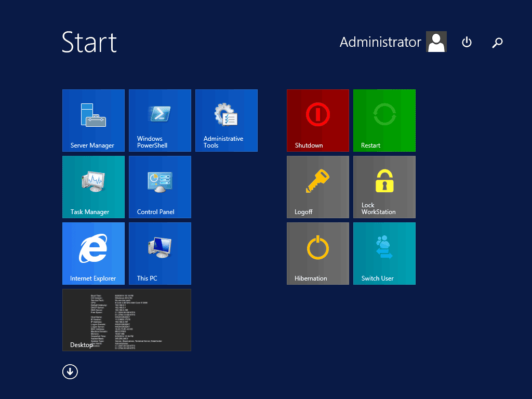Restart the system via Restart tile

(x=384, y=121)
